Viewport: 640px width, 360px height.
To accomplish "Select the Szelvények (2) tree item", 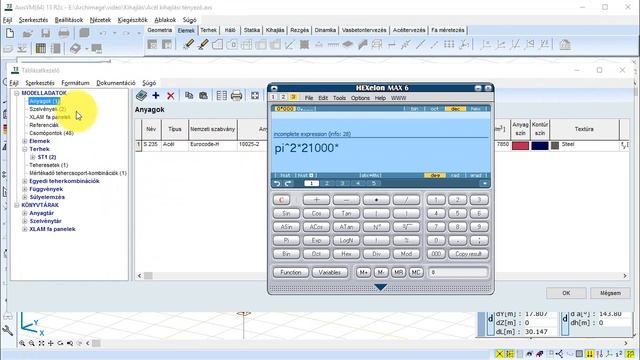I will [47, 109].
